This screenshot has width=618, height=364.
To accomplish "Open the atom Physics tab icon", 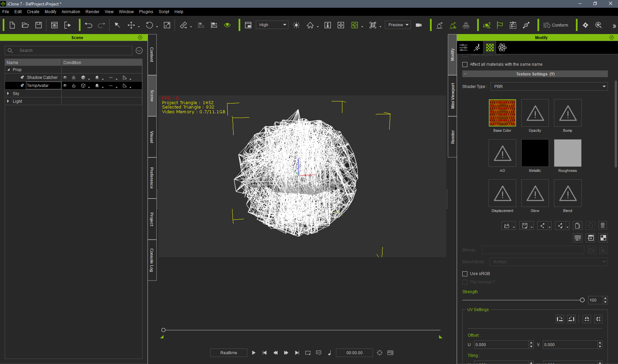I will [502, 48].
